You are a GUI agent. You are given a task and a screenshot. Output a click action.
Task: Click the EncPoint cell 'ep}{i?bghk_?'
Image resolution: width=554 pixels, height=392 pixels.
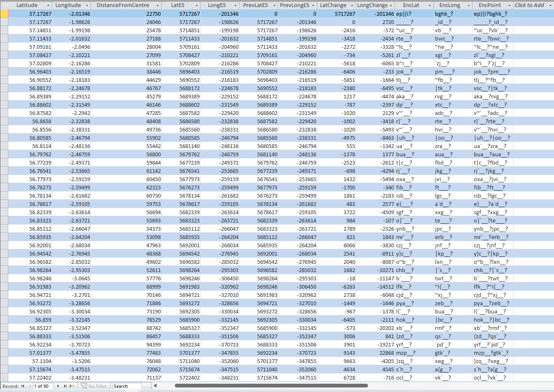tap(492, 14)
